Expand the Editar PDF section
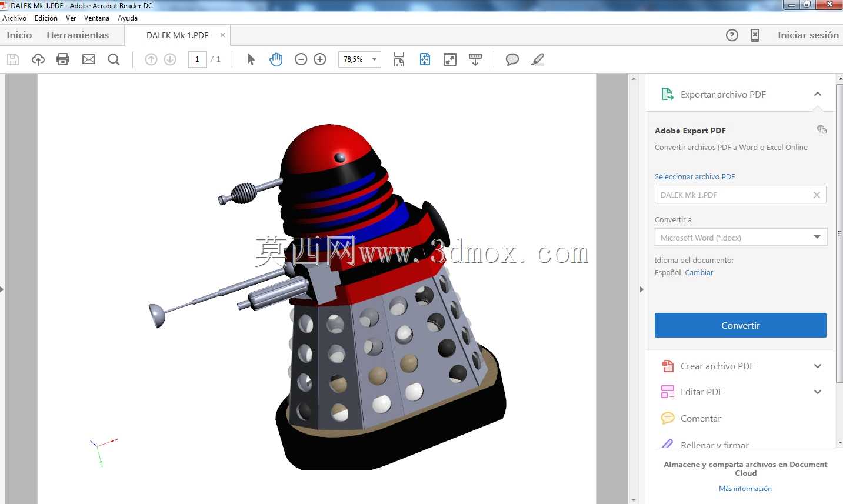This screenshot has height=504, width=843. tap(818, 392)
